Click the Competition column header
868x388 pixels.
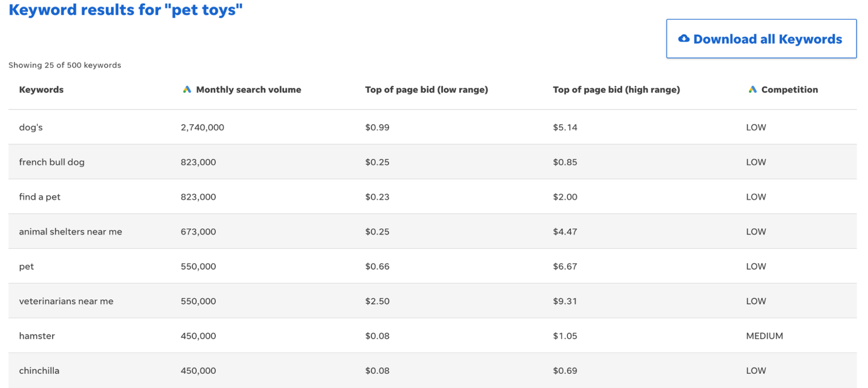coord(789,90)
